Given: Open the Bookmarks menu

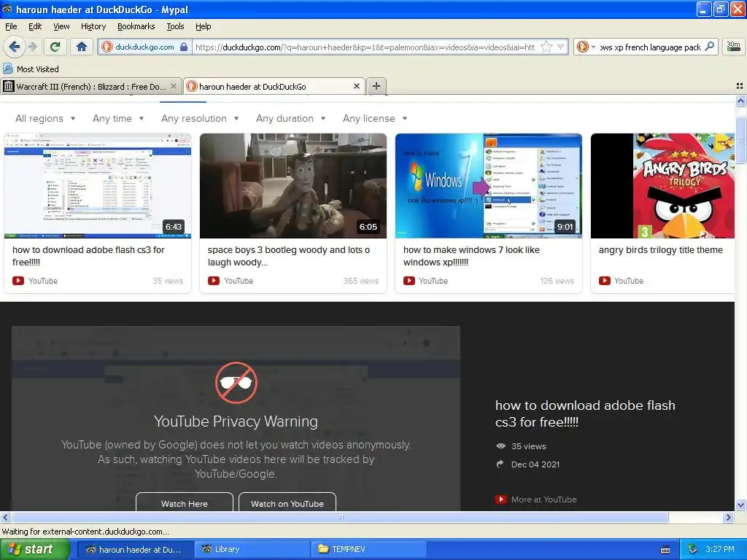Looking at the screenshot, I should tap(136, 26).
